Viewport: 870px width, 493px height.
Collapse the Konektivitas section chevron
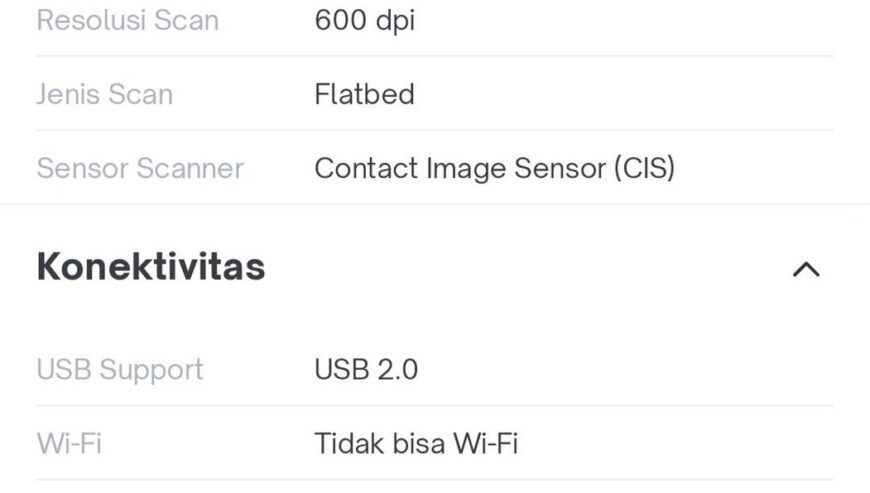point(806,270)
